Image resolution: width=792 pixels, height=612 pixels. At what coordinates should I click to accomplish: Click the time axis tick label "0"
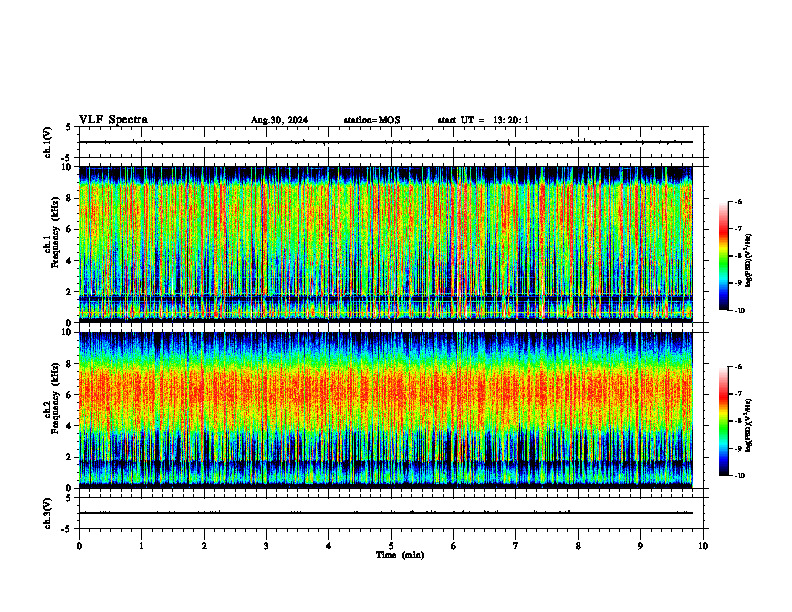point(79,546)
